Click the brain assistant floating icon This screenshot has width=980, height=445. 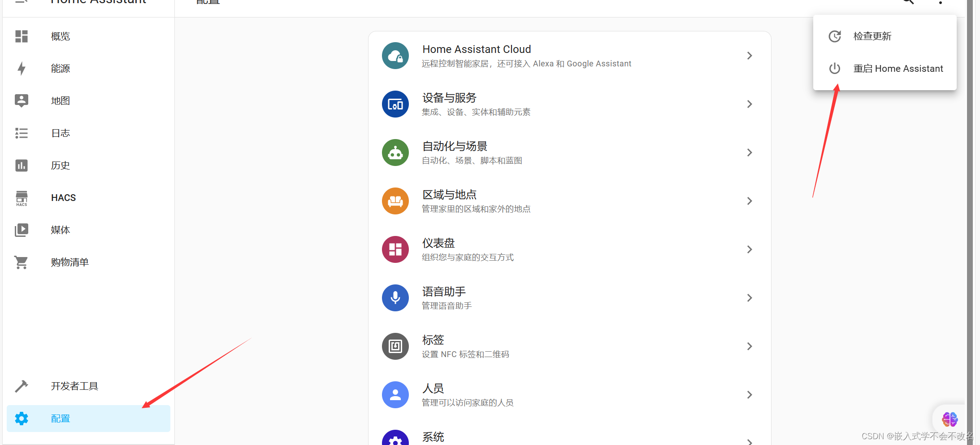(950, 419)
